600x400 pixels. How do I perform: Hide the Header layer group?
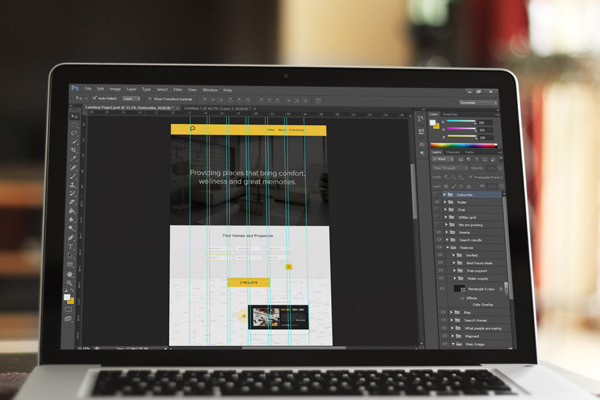tap(439, 232)
